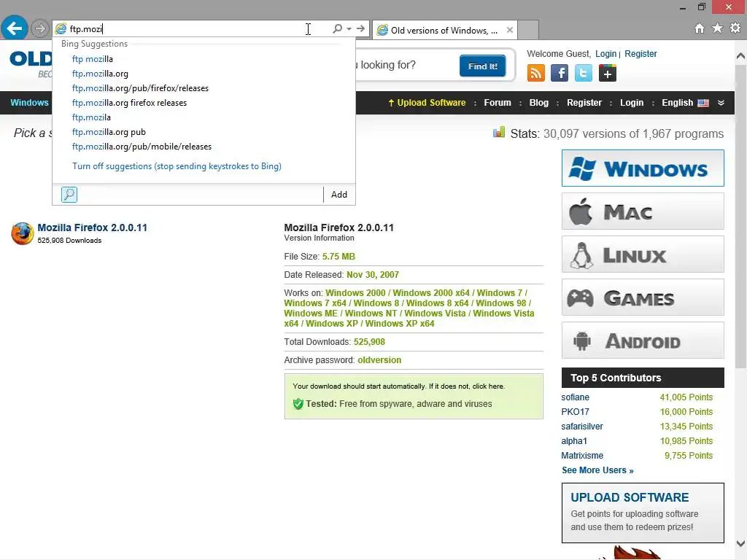Click the Facebook icon
Image resolution: width=747 pixels, height=560 pixels.
(560, 74)
